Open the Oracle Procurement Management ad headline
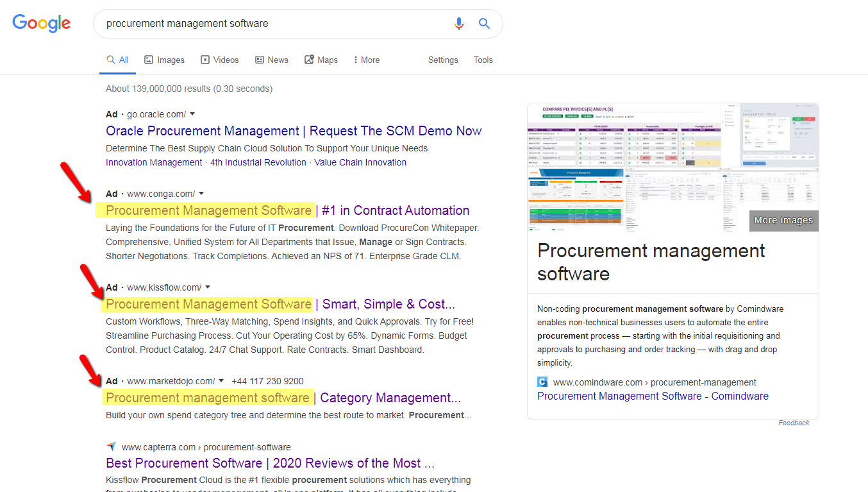This screenshot has height=492, width=868. point(294,131)
